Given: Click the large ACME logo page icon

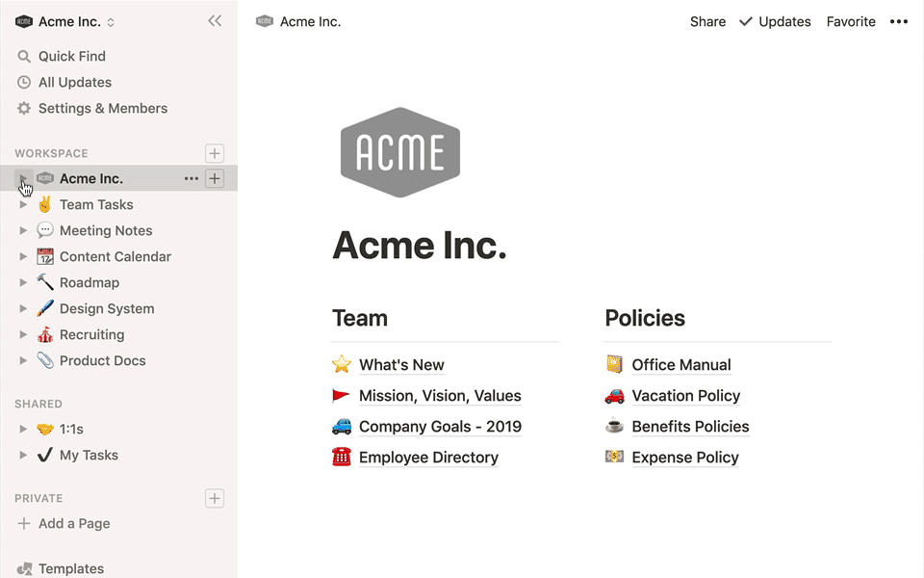Looking at the screenshot, I should [400, 152].
